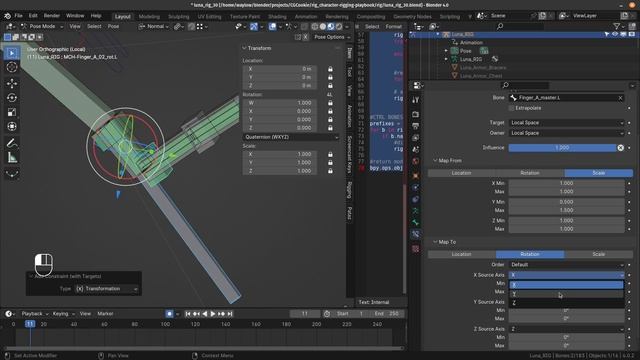Screen dimensions: 640x360
Task: Choose Scale under Map To
Action: 599,254
